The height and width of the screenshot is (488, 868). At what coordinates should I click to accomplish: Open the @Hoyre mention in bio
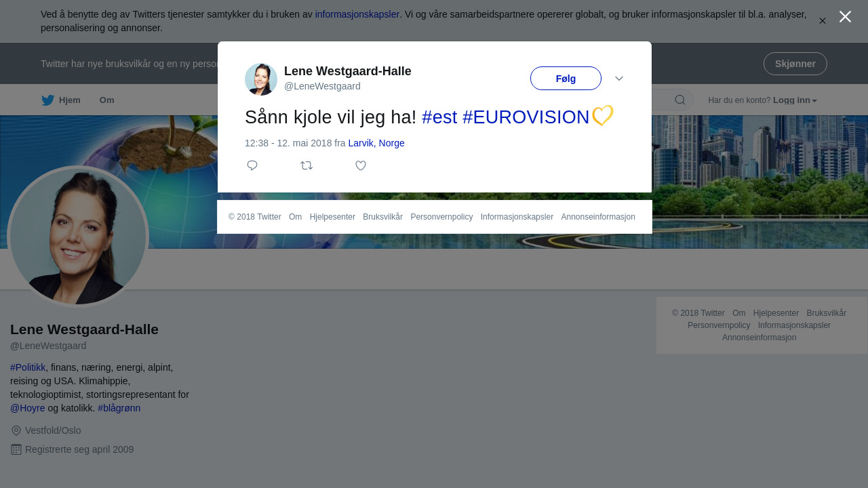click(x=28, y=408)
